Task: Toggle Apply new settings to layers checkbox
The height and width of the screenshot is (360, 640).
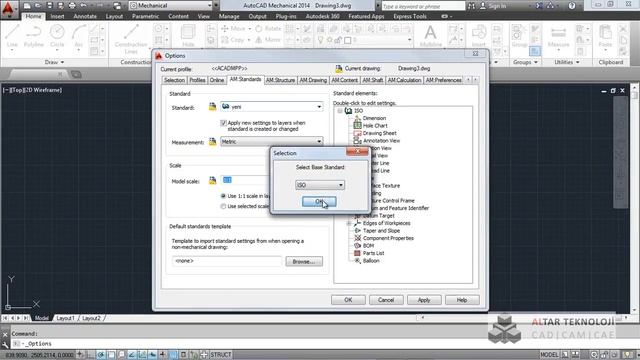Action: (223, 123)
